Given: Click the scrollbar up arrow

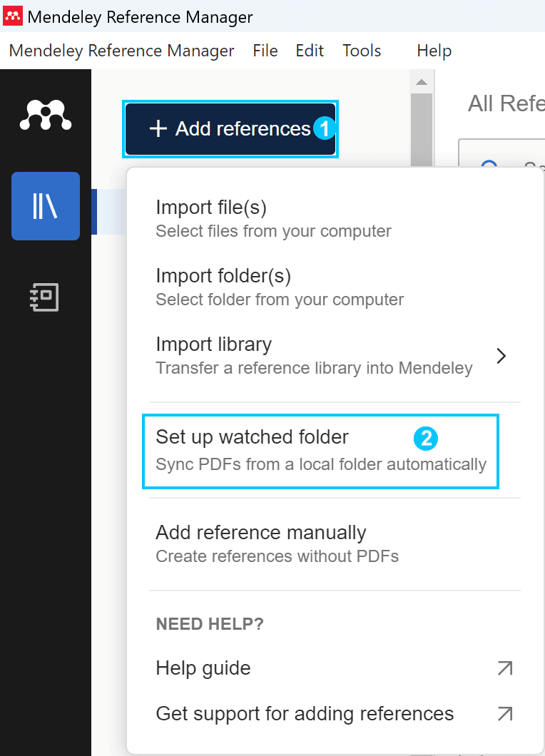Looking at the screenshot, I should (x=422, y=82).
